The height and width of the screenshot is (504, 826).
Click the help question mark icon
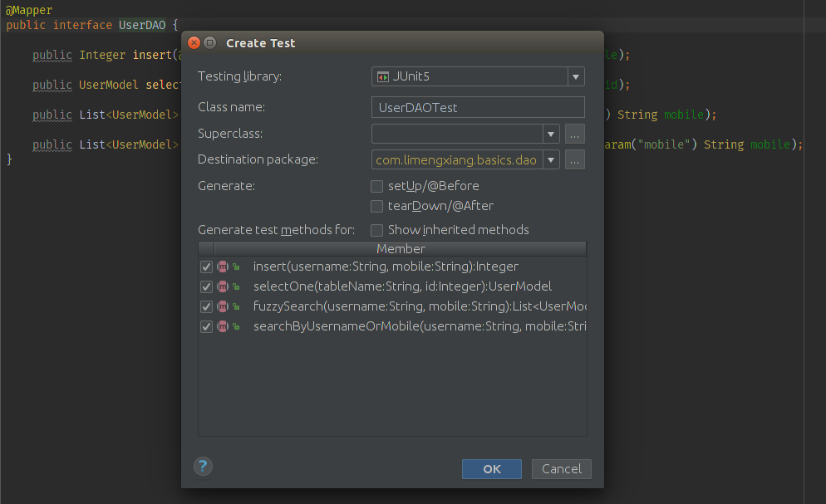coord(203,466)
